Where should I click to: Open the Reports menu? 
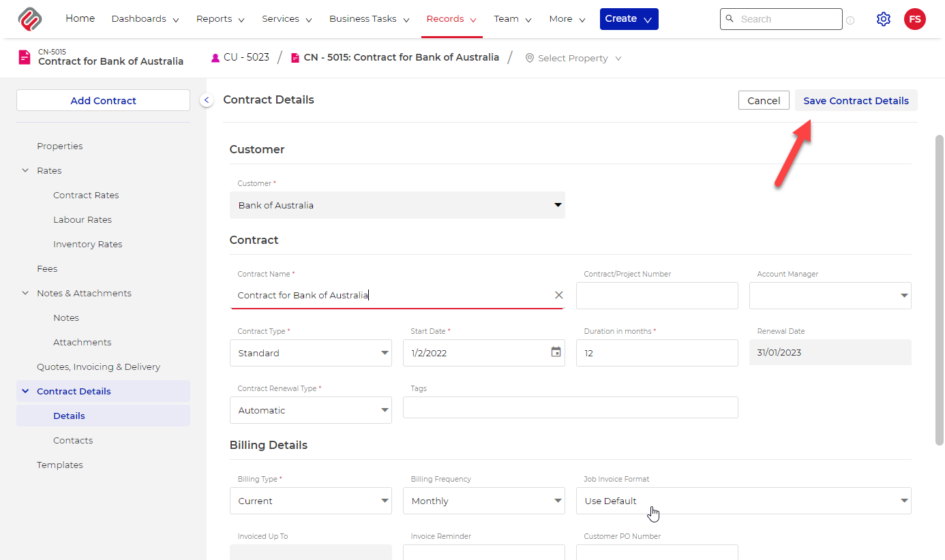click(x=220, y=19)
